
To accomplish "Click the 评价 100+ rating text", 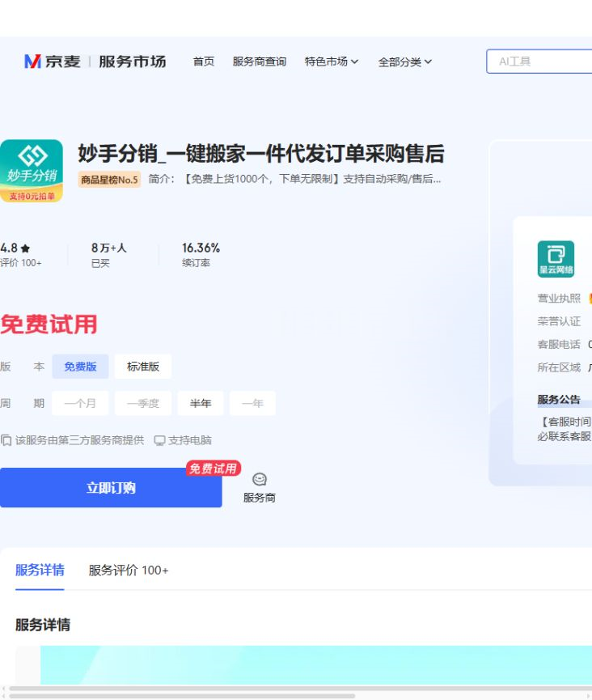I will tap(21, 263).
